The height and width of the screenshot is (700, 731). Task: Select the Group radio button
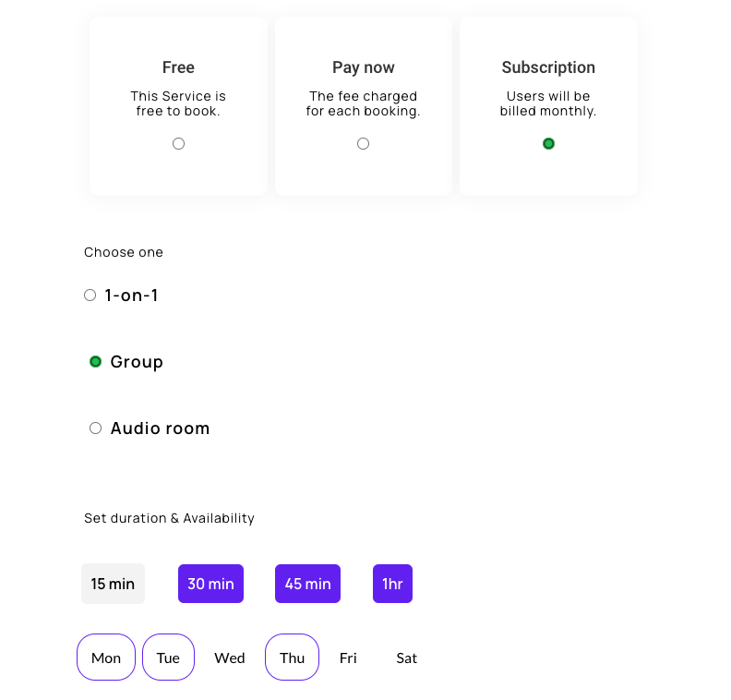[x=96, y=362]
